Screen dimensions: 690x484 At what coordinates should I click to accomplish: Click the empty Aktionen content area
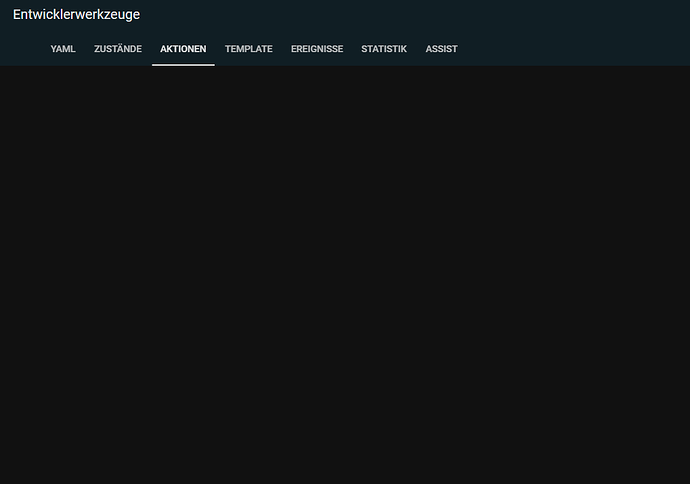[345, 270]
